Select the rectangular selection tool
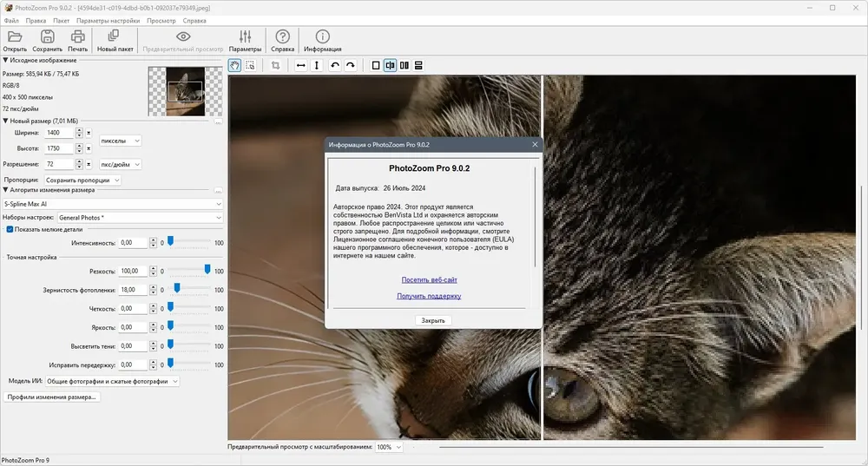 (250, 65)
